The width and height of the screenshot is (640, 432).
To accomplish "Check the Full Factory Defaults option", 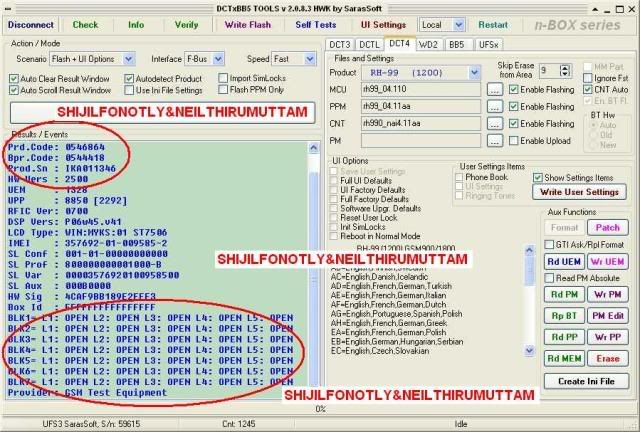I will pos(334,199).
